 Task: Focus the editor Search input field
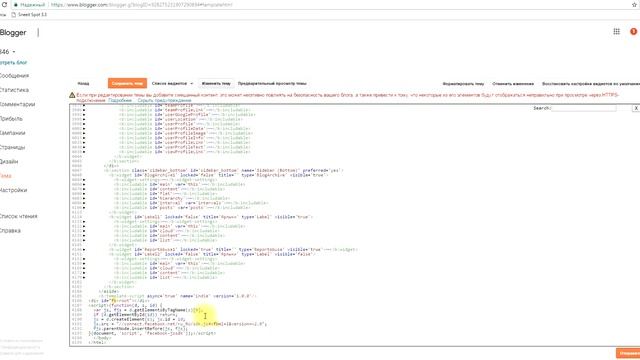[584, 108]
